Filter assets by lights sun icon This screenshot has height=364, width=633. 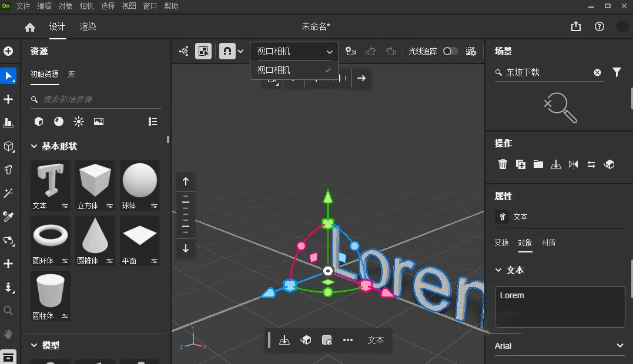[x=79, y=122]
